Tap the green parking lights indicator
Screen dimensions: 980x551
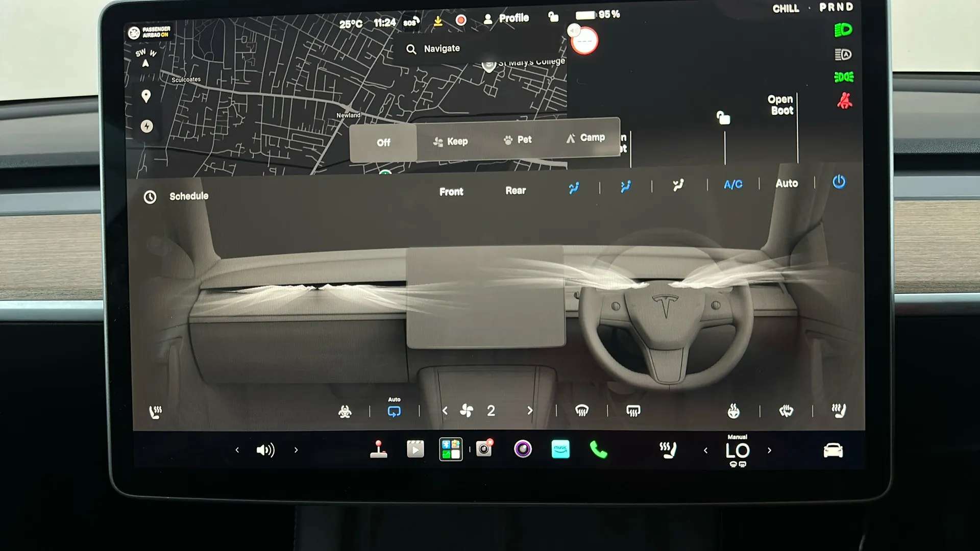tap(844, 77)
